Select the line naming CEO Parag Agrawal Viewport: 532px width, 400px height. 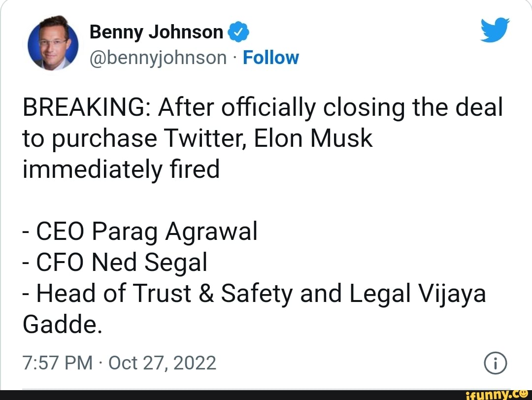pos(139,230)
